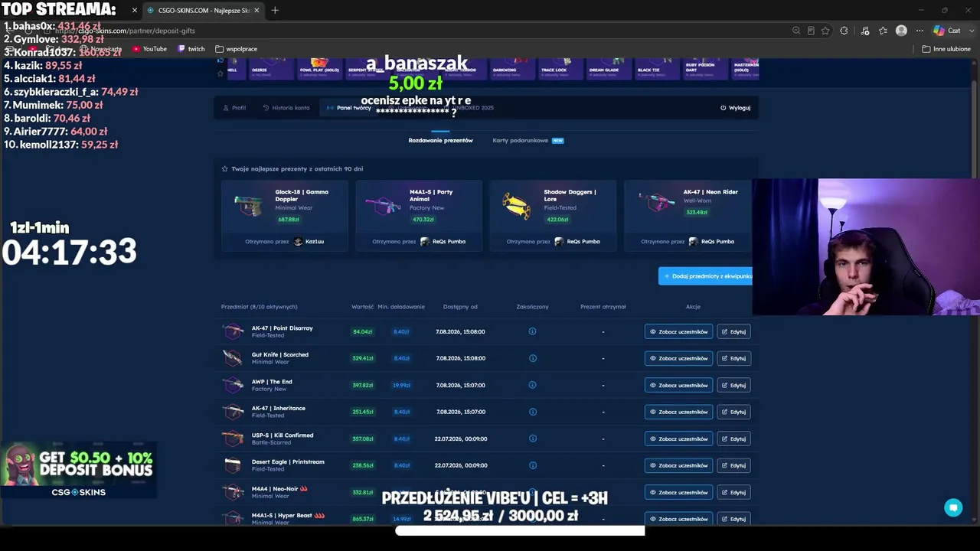Open browser settings three-dot menu
Image resolution: width=980 pixels, height=551 pixels.
click(x=920, y=31)
